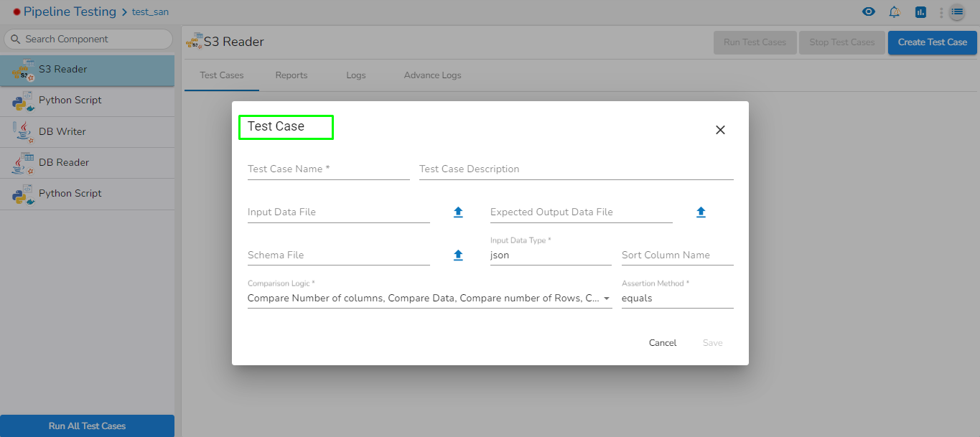Viewport: 980px width, 437px height.
Task: Open the bell alert notifications icon
Action: coord(895,12)
